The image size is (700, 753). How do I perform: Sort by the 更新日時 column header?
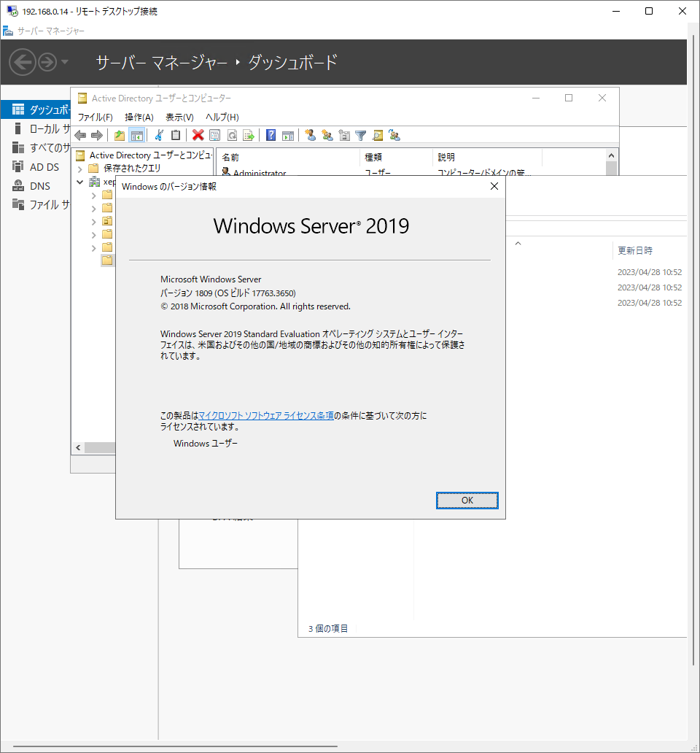tap(635, 250)
